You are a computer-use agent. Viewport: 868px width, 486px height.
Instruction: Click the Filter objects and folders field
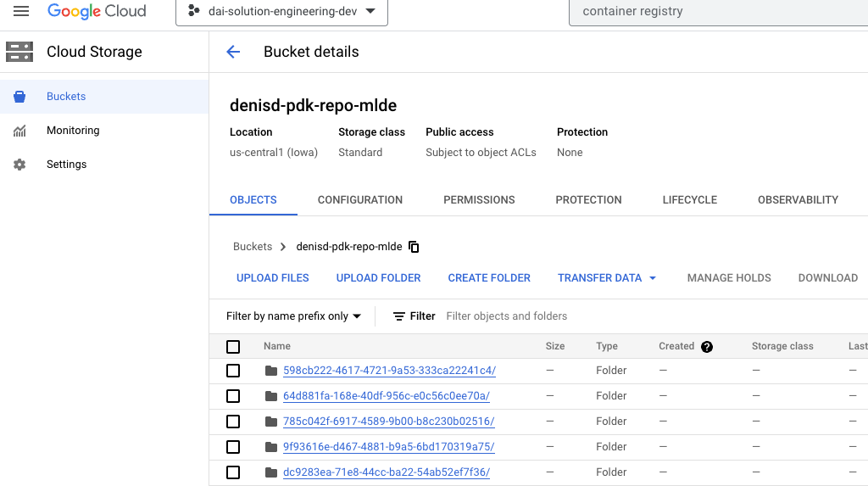654,316
